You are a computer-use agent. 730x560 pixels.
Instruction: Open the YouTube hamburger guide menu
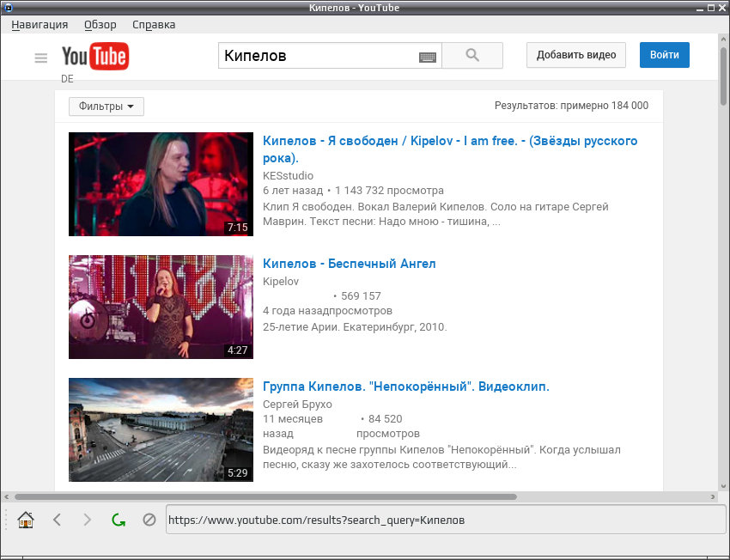[x=41, y=58]
